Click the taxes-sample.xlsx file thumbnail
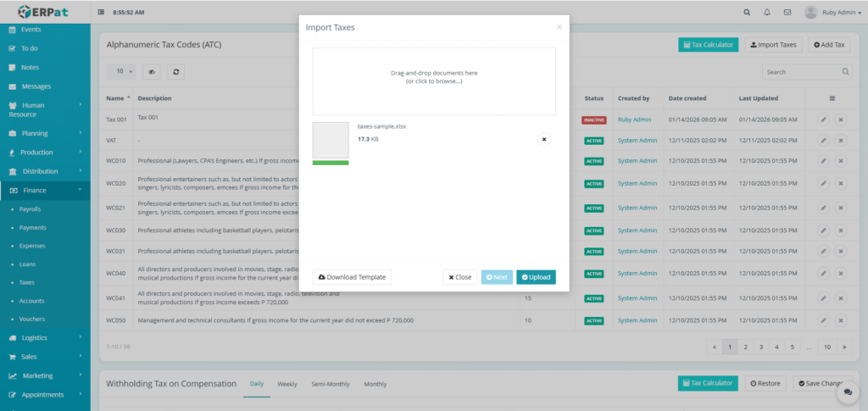The image size is (868, 411). pos(331,141)
